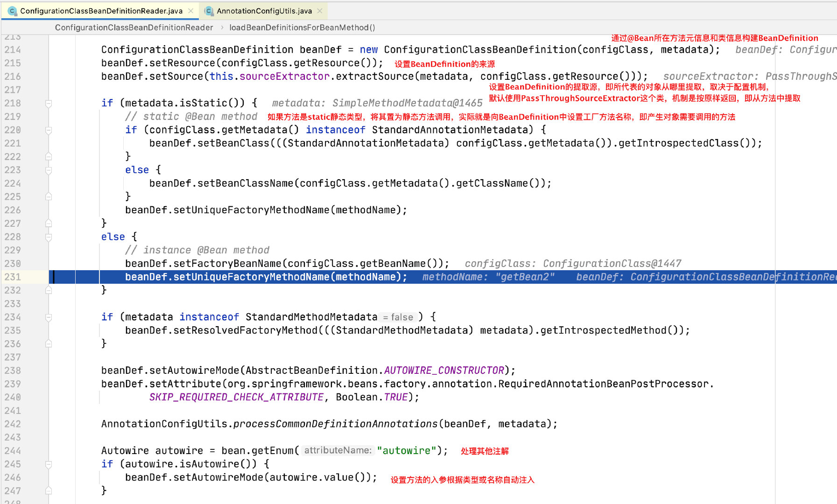Click configClass: ConfigurationClass@1447 debug hint
Viewport: 837px width, 504px height.
tap(573, 264)
